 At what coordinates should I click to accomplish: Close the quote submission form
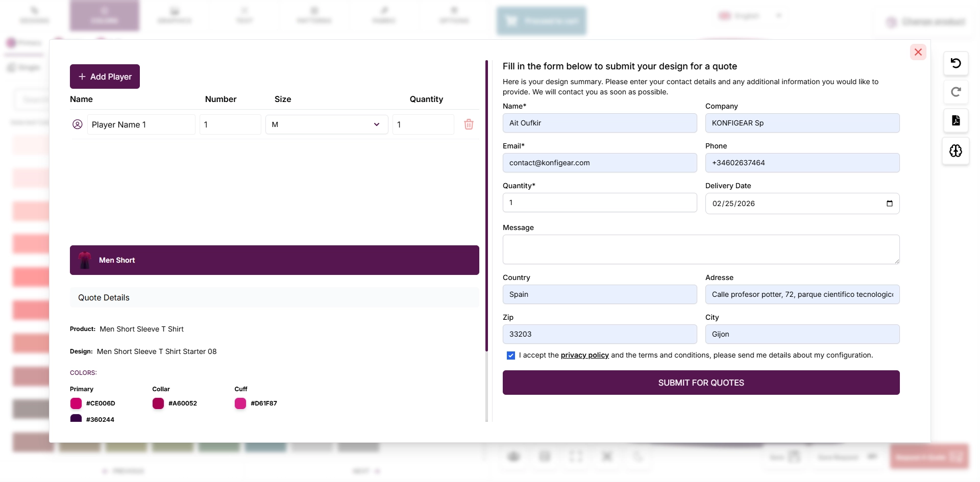[x=918, y=52]
